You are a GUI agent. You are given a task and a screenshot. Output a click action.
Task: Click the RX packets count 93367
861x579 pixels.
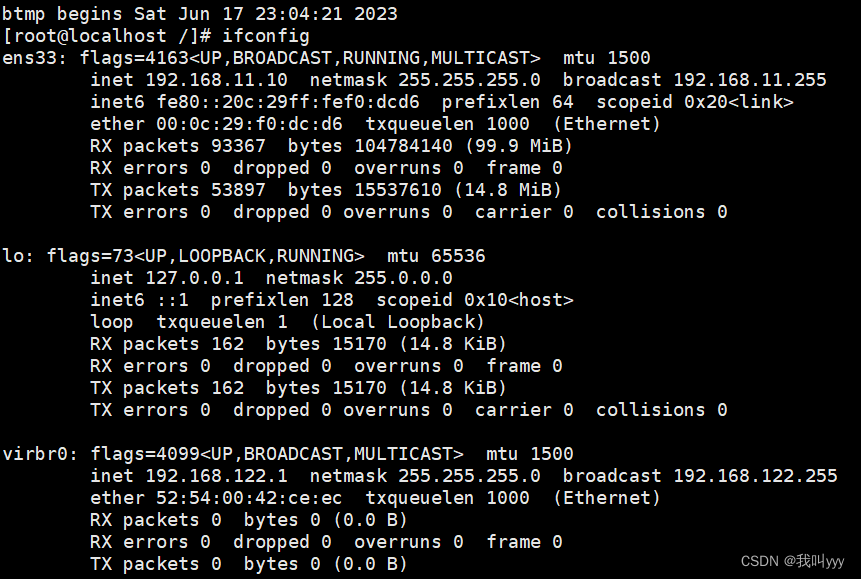coord(238,146)
